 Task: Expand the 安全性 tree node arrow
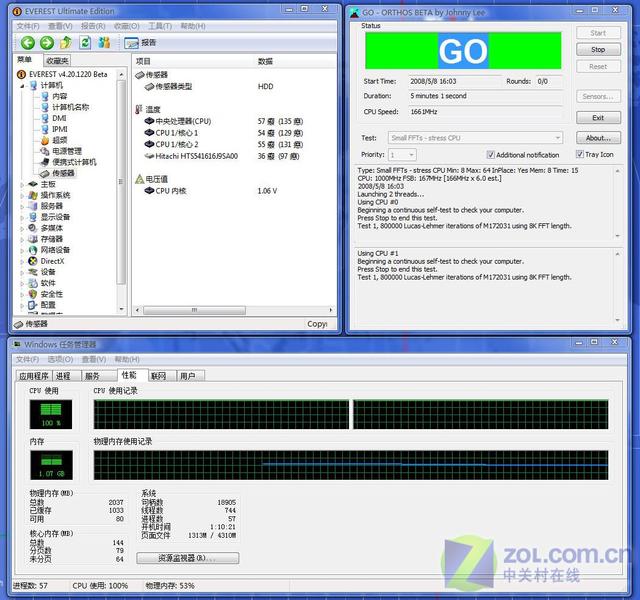[22, 295]
